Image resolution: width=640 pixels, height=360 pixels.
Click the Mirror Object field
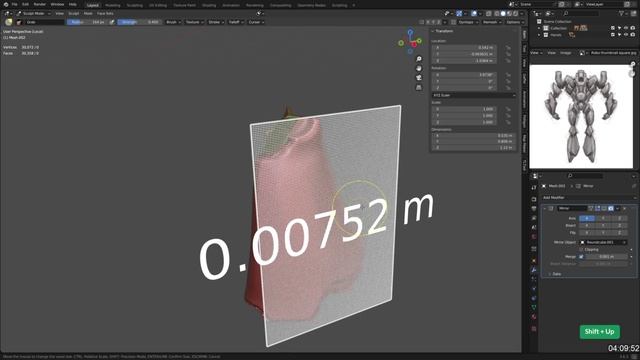(603, 242)
